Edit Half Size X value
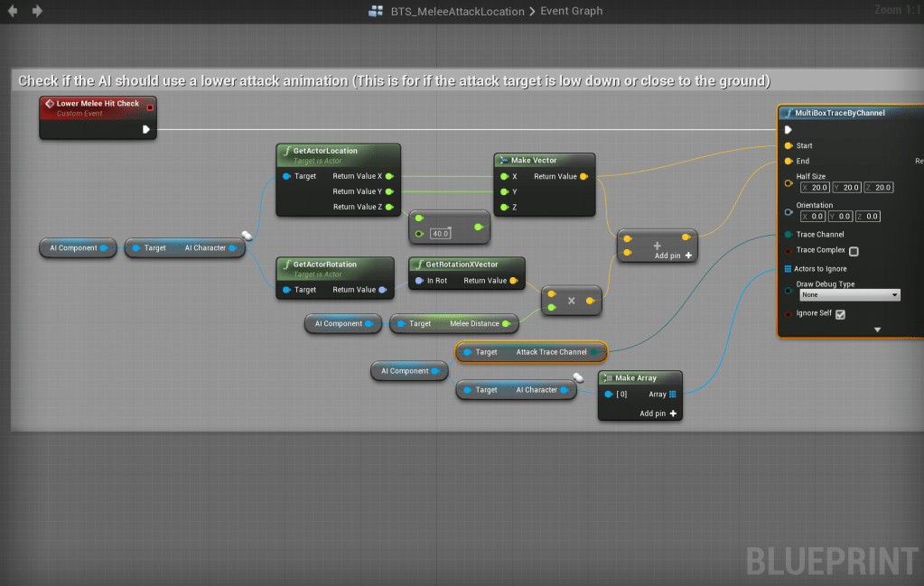924x586 pixels. (x=815, y=187)
